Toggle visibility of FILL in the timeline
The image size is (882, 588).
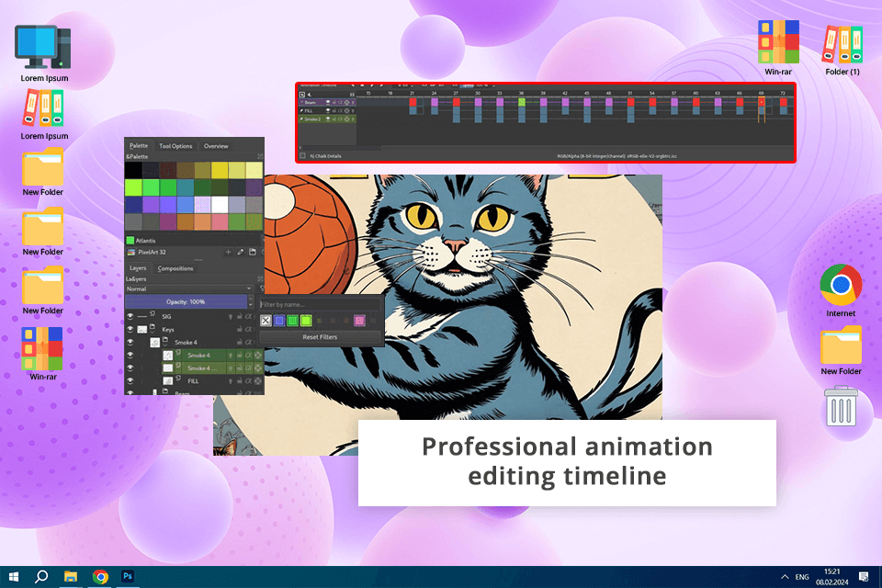[328, 111]
